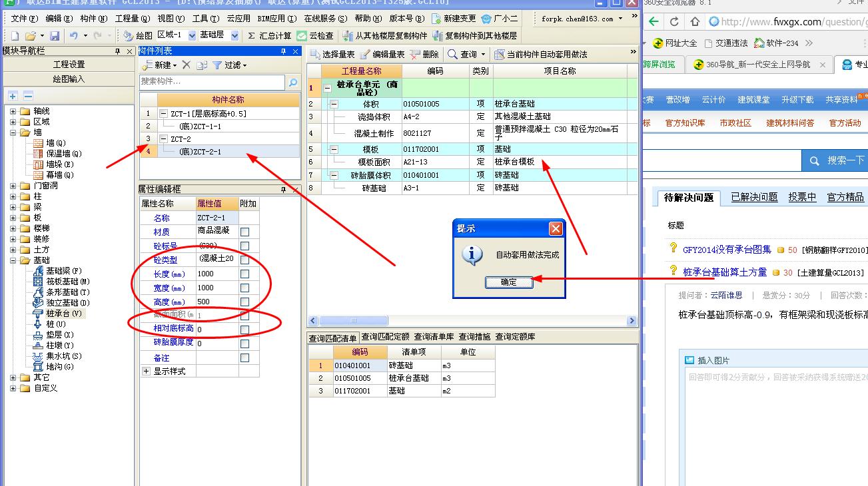Collapse the ZCT-1 component node
The image size is (868, 486).
click(x=163, y=114)
